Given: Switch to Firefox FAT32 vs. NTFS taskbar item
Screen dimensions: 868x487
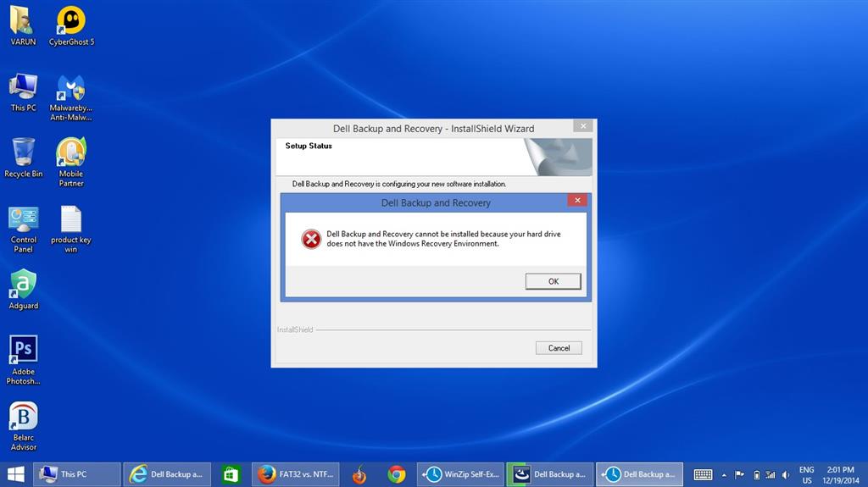Looking at the screenshot, I should click(298, 474).
